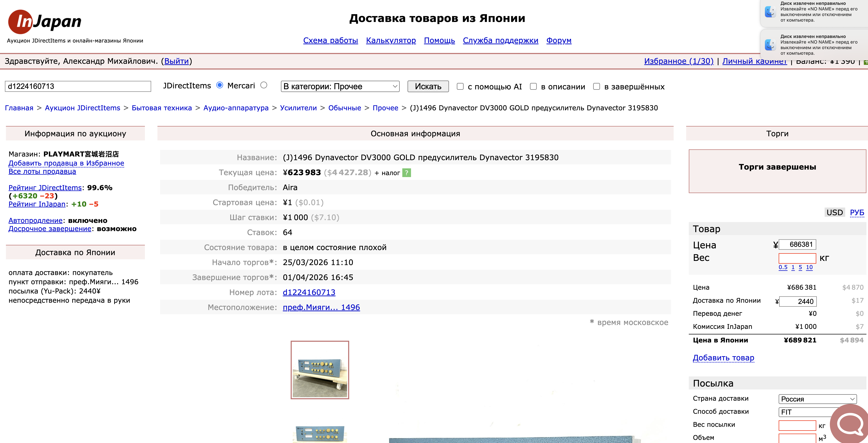Click 'Добавить продавца в Избранное'
The width and height of the screenshot is (868, 443).
tap(66, 163)
